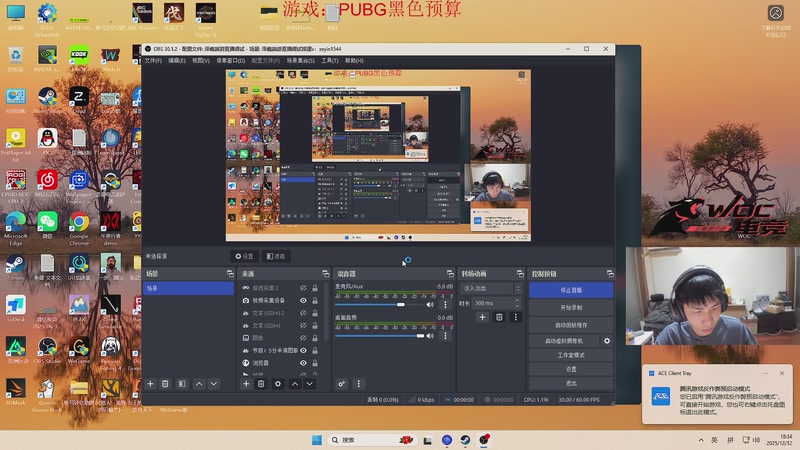
Task: Open the 编辑(E) menu
Action: coord(177,61)
